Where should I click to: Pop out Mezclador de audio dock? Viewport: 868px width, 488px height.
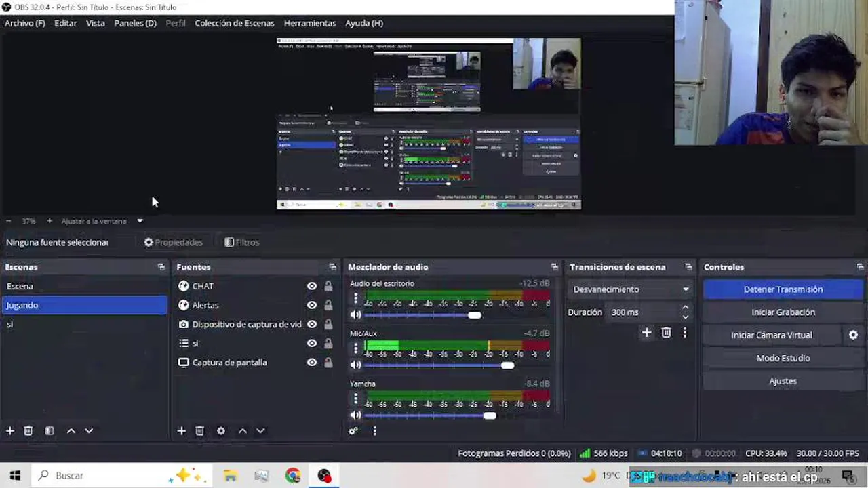(x=554, y=267)
